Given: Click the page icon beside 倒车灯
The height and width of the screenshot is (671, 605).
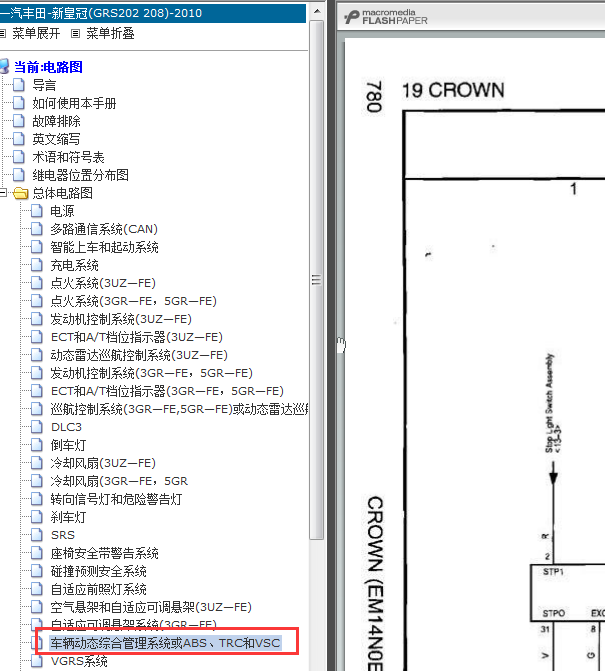Looking at the screenshot, I should 37,445.
